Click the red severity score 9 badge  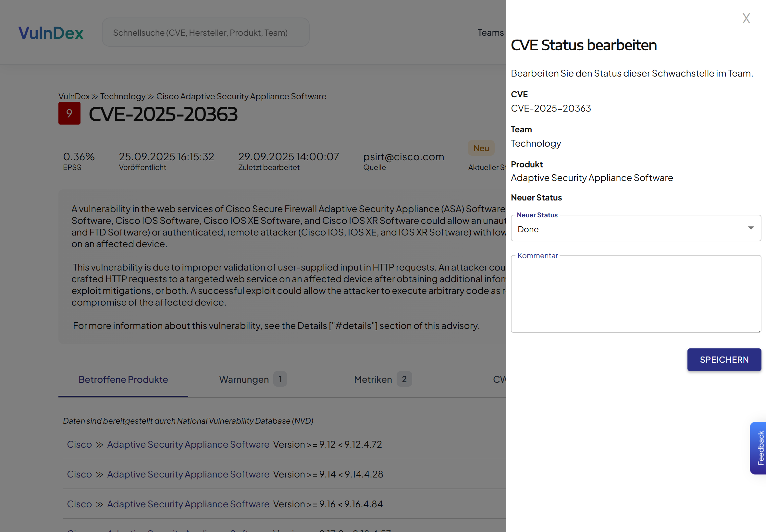[69, 113]
